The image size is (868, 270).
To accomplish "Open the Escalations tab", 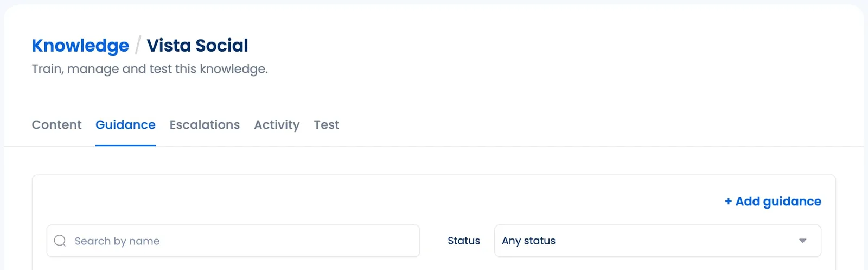I will [x=205, y=125].
